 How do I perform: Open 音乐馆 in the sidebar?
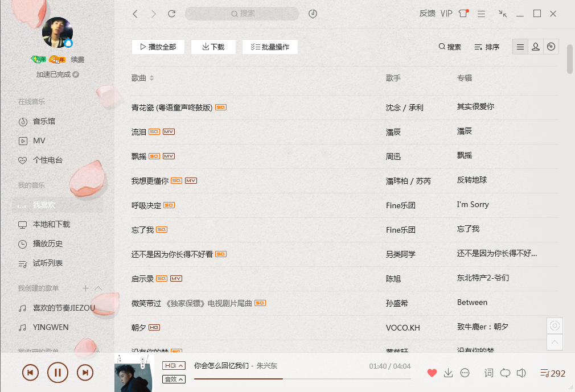click(x=44, y=121)
